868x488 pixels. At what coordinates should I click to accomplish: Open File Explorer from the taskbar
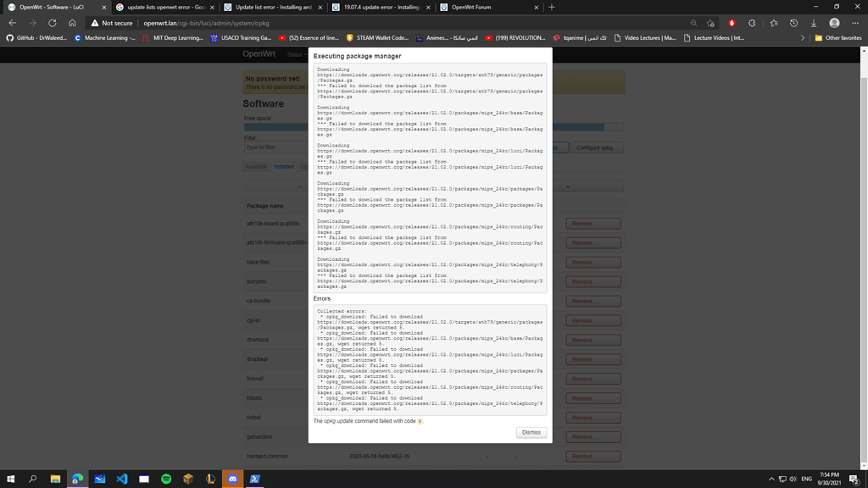coord(55,479)
